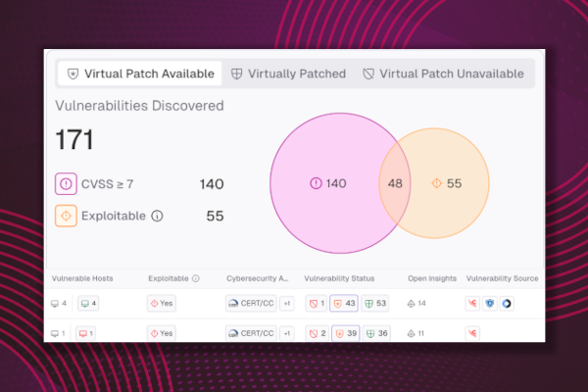Screen dimensions: 588x392
Task: Open the Virtually Patched tab
Action: [x=288, y=73]
